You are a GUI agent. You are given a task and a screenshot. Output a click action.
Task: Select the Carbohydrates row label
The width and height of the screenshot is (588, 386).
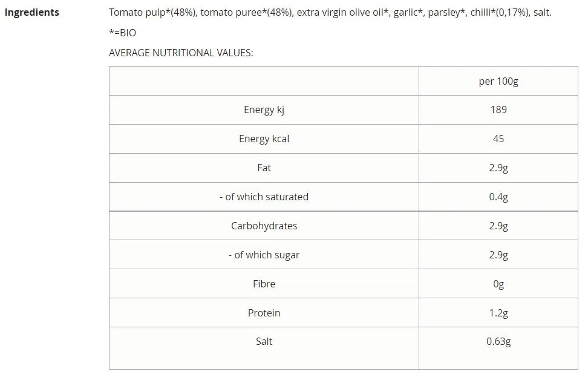click(264, 226)
